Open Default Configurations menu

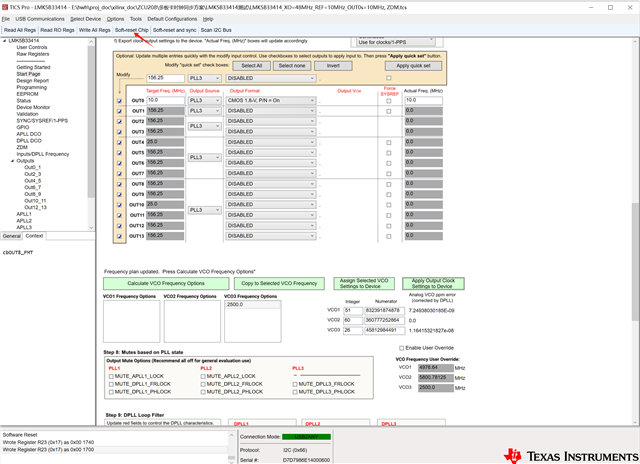pyautogui.click(x=172, y=19)
